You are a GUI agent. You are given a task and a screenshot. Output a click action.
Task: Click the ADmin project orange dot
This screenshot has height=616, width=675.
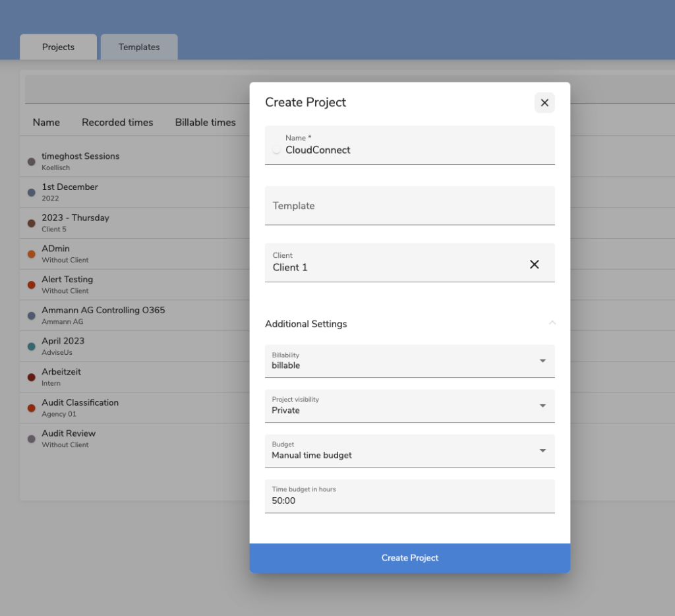[x=31, y=254]
